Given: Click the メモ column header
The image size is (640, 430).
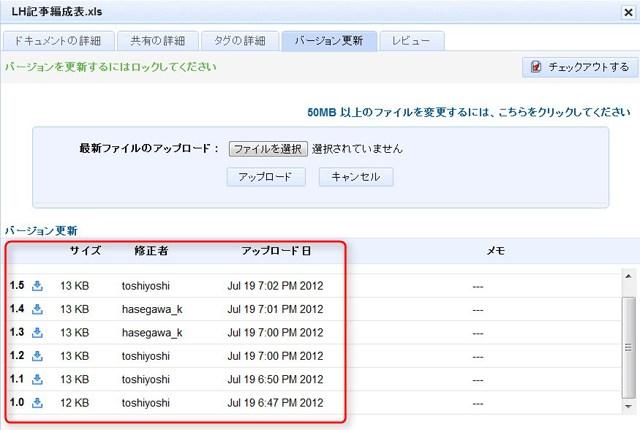Looking at the screenshot, I should coord(496,250).
